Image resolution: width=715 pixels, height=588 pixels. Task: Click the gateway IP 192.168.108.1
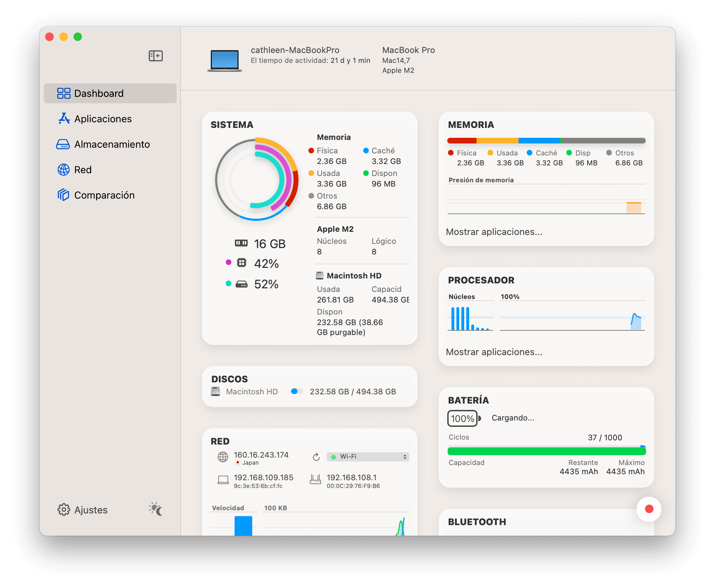coord(351,477)
